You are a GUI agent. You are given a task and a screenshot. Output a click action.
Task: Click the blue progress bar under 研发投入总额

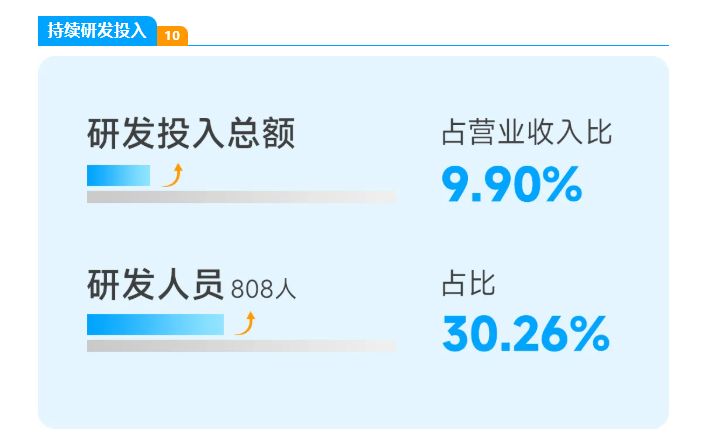(118, 176)
